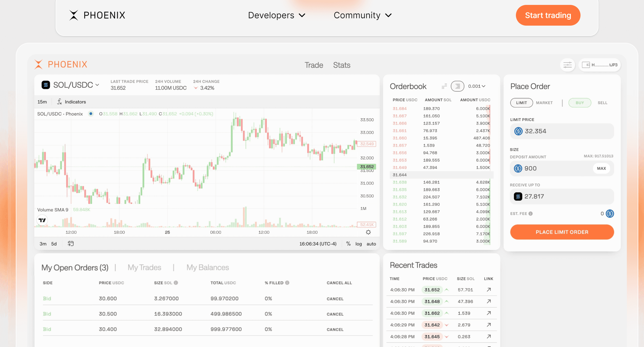
Task: Click the % Filled info icon
Action: click(x=287, y=283)
